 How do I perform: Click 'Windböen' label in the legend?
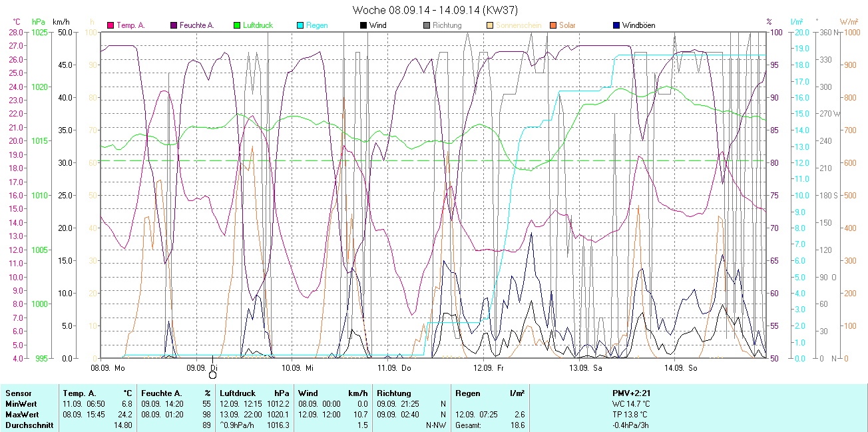[x=639, y=25]
